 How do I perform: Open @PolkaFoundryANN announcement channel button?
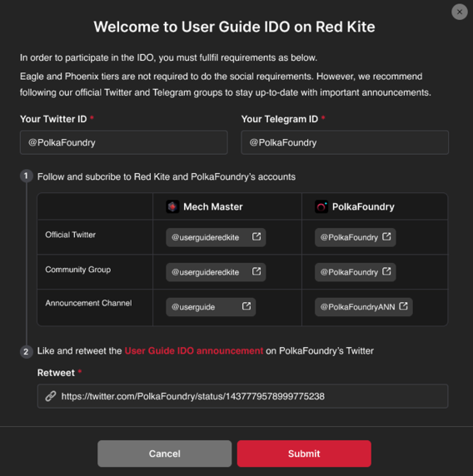pos(364,307)
